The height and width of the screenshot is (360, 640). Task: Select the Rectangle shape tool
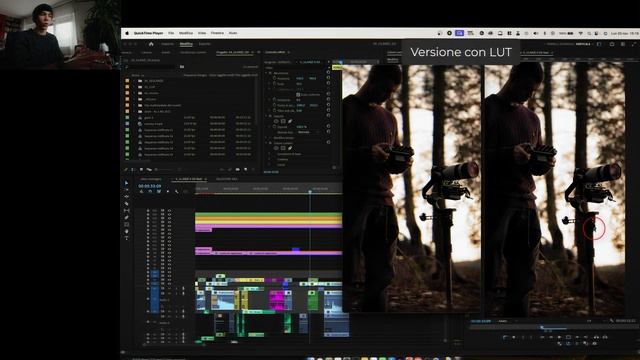point(127,224)
